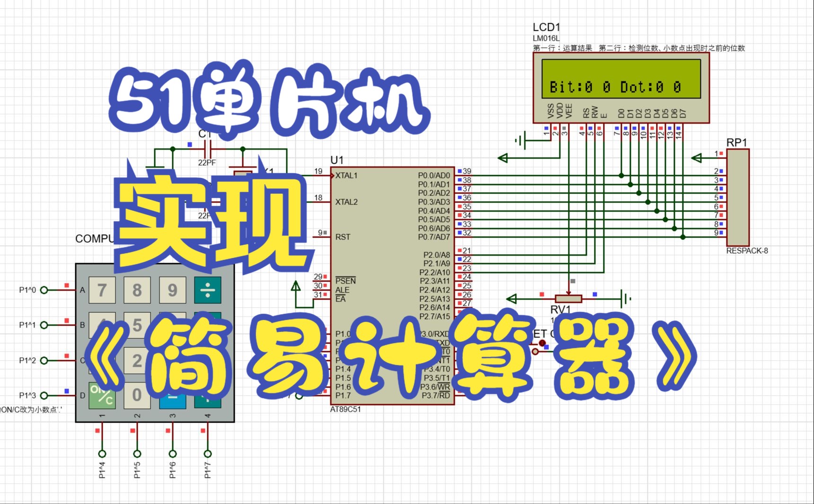
Task: Select the power arrow at RP1 pin 1
Action: [696, 158]
